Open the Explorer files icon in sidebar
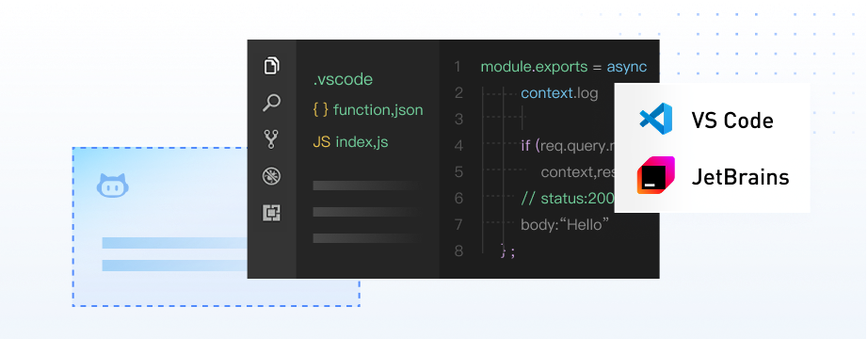Screen dimensions: 868x339 click(x=271, y=65)
